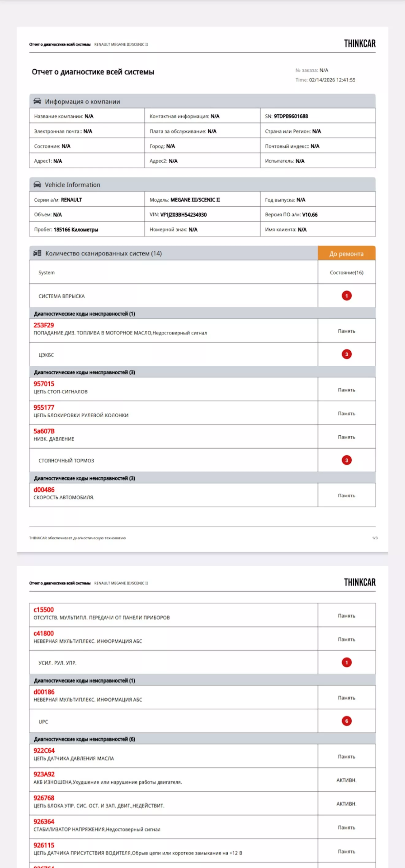Open fault code c15500
Viewport: 405px width, 868px height.
(44, 610)
